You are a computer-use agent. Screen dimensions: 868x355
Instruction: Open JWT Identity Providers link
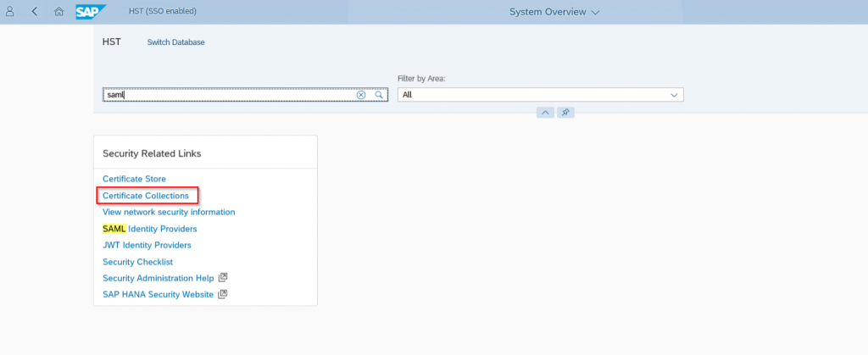click(147, 245)
